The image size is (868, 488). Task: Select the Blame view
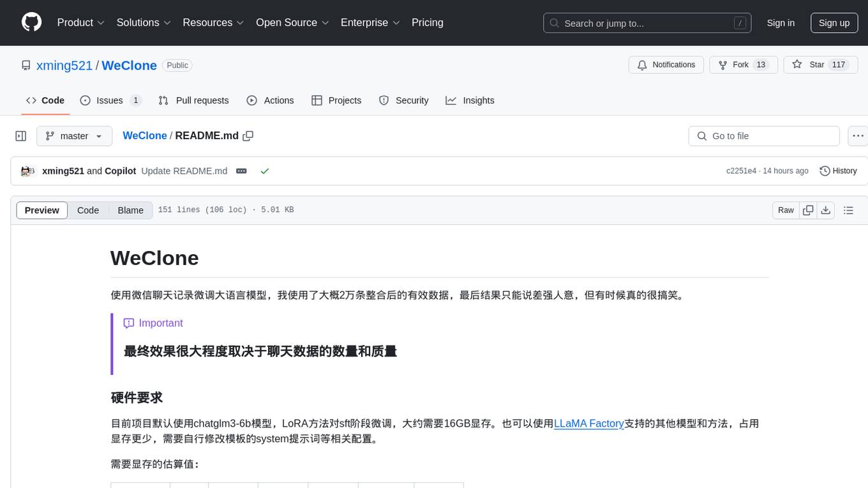tap(130, 210)
